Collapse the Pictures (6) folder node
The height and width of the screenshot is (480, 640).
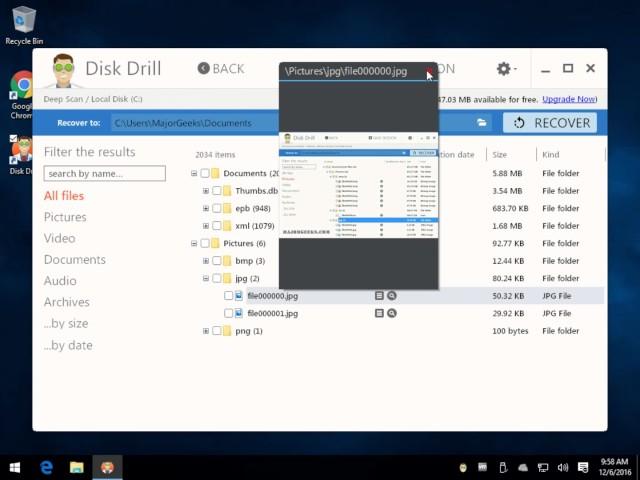194,244
